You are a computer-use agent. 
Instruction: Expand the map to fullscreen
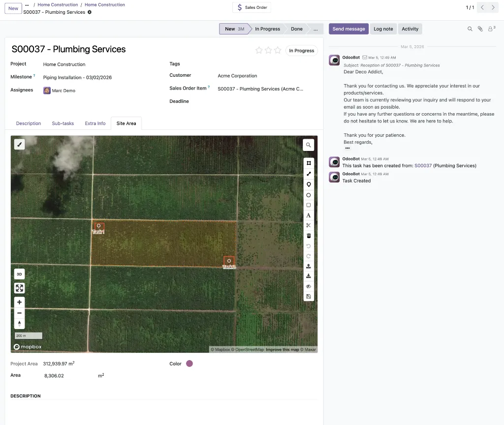(19, 288)
